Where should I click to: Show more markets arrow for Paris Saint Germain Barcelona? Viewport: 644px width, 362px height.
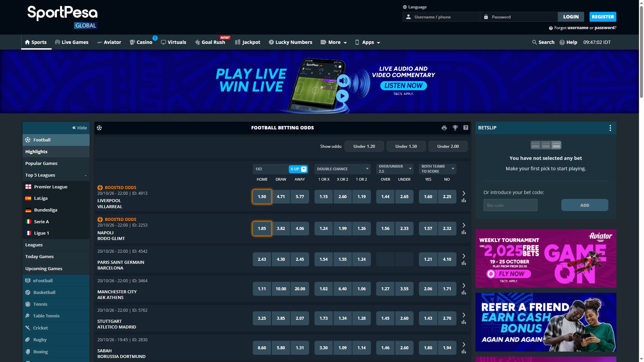(464, 256)
